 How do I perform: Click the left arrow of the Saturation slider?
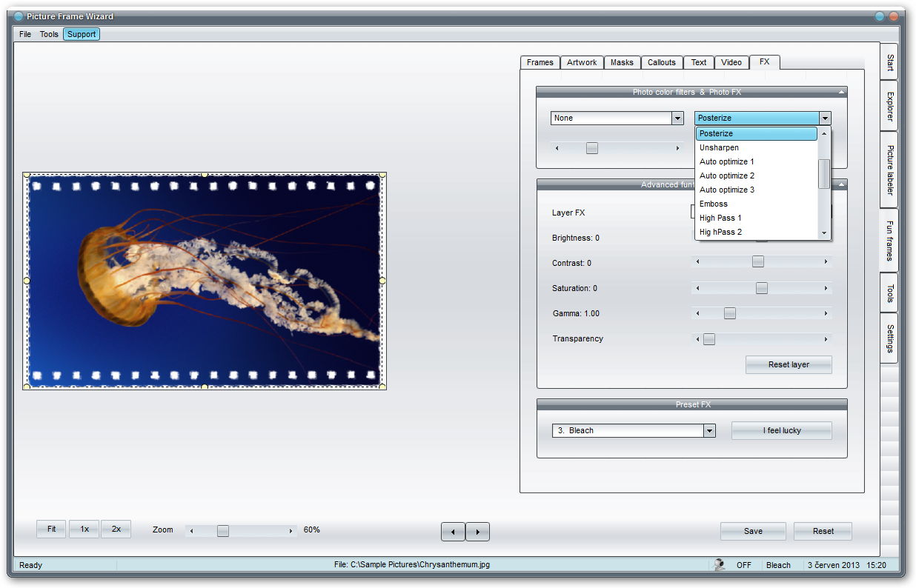point(697,288)
